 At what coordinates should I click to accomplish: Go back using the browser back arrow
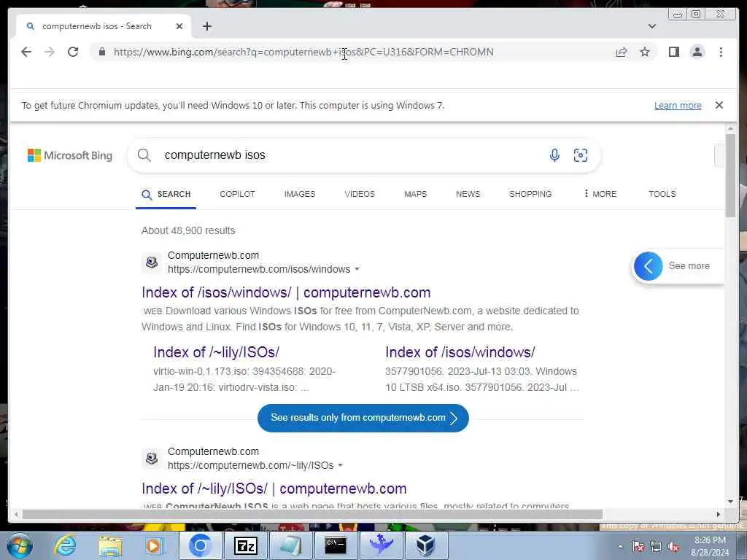(26, 52)
